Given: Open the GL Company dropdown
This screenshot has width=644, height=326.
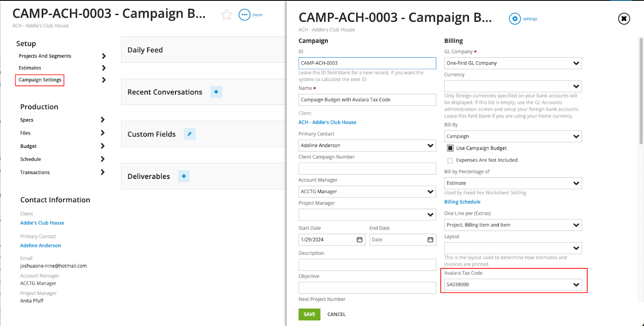Looking at the screenshot, I should [x=576, y=63].
